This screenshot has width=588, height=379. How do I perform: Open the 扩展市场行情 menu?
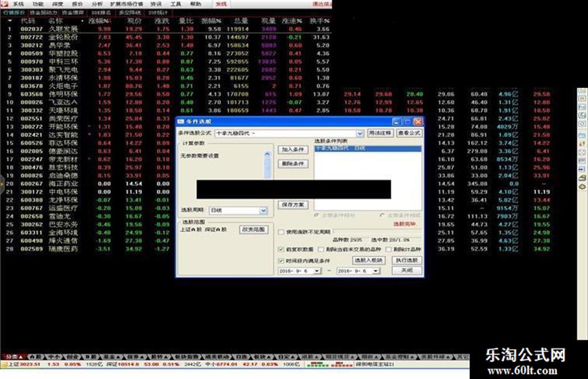[127, 4]
